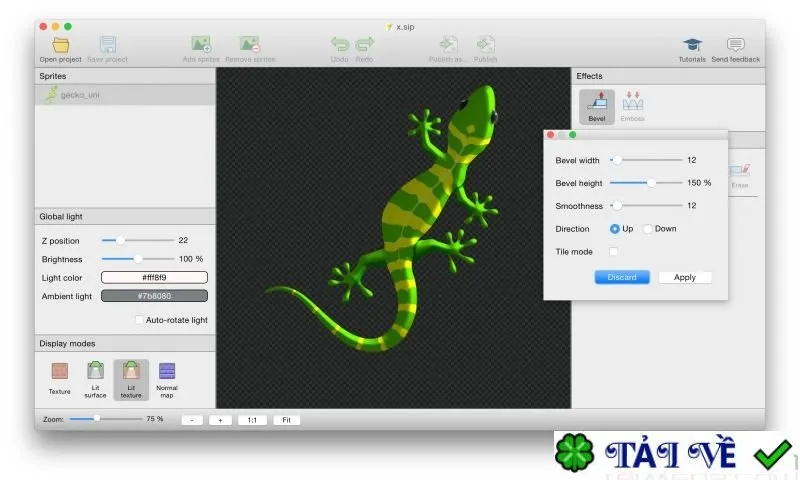Add sprites using toolbar icon
The image size is (800, 480).
click(201, 44)
